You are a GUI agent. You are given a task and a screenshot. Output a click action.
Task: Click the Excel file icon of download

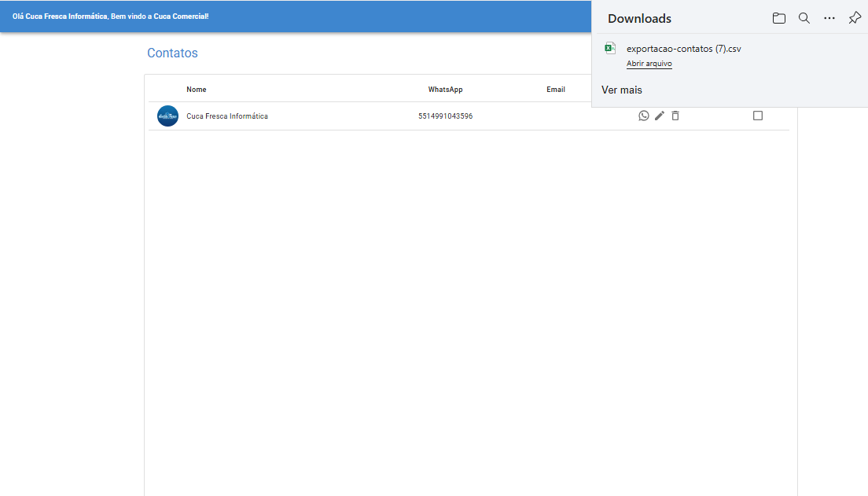[x=610, y=48]
